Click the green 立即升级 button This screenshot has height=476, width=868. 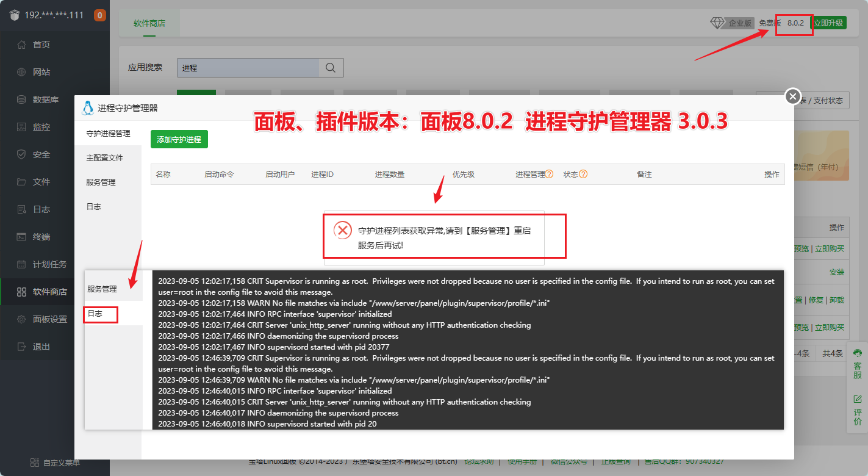tap(828, 23)
